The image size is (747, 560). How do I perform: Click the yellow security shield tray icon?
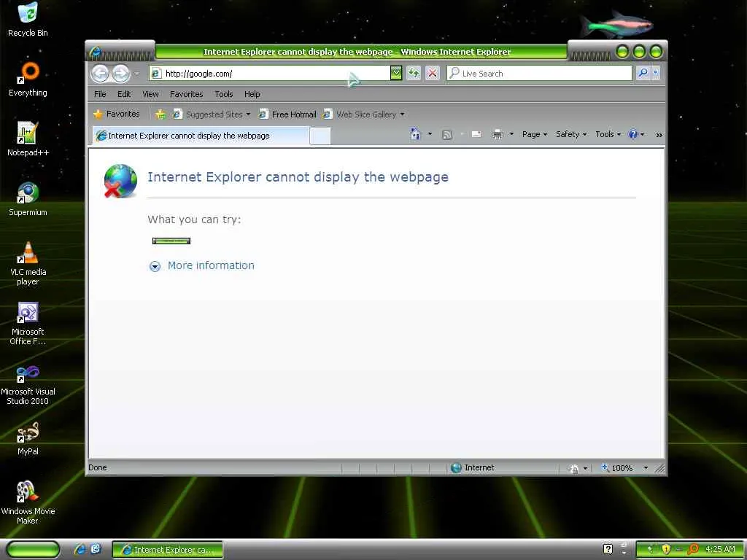pos(665,550)
